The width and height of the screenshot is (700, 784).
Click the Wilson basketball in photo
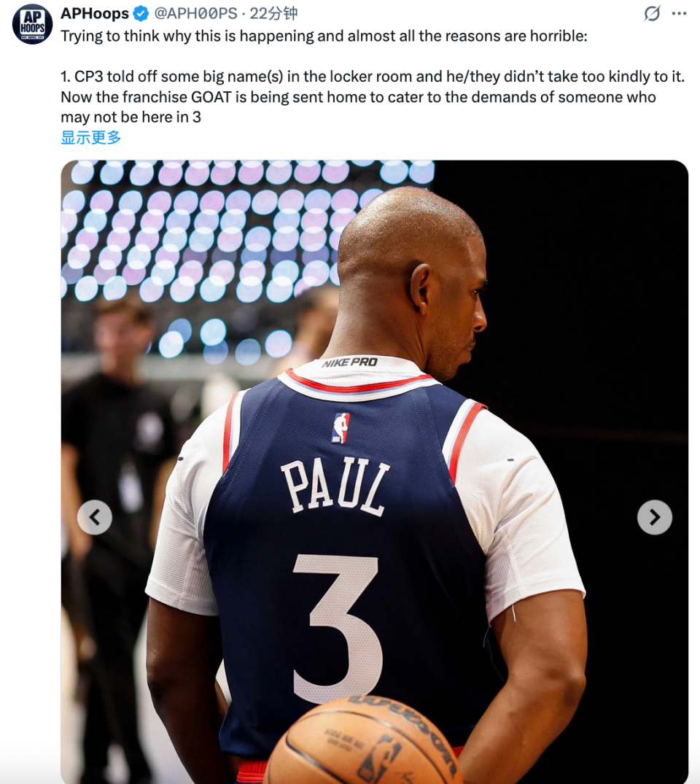(364, 741)
